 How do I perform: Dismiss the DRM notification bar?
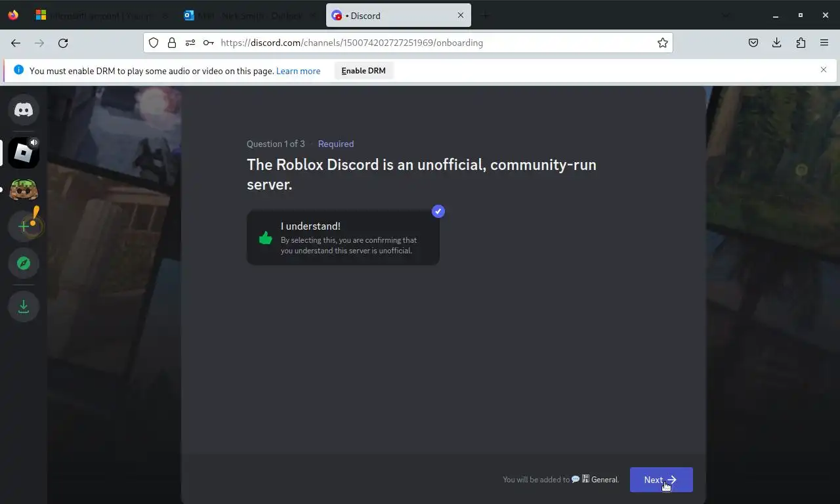pos(824,70)
